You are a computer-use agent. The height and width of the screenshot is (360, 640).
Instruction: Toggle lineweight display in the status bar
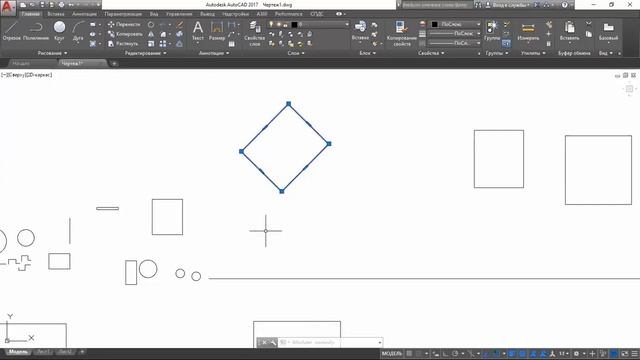point(512,353)
